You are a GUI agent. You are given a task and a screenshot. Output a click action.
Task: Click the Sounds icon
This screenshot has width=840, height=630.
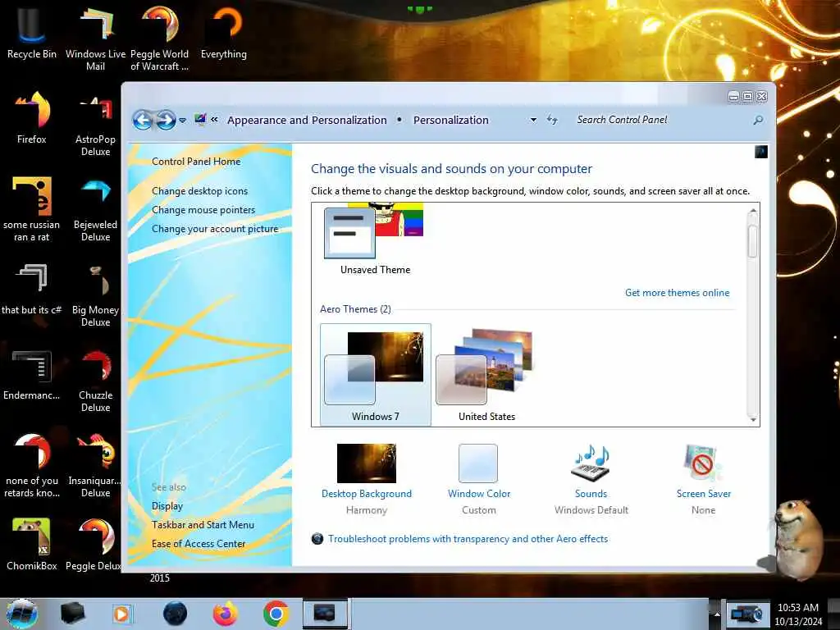click(591, 463)
